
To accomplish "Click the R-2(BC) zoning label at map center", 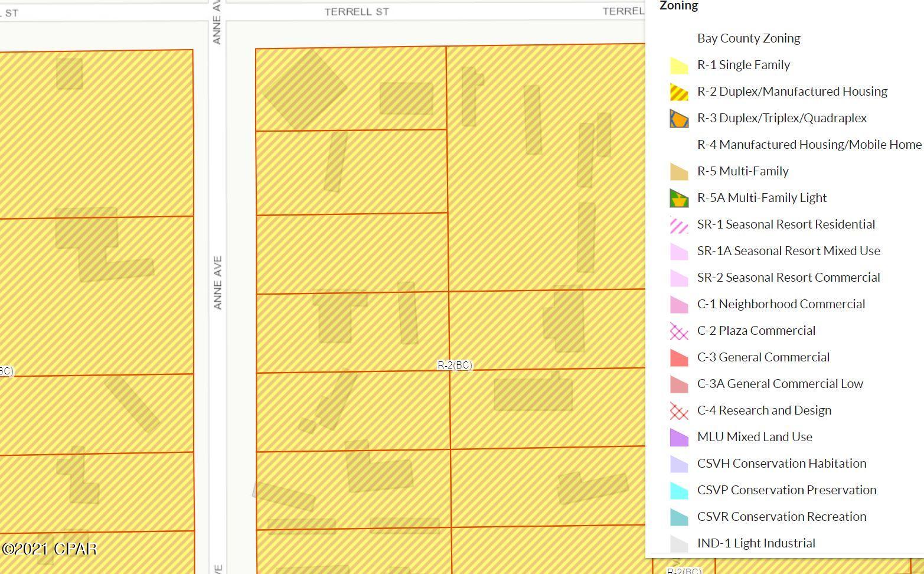I will click(x=455, y=365).
